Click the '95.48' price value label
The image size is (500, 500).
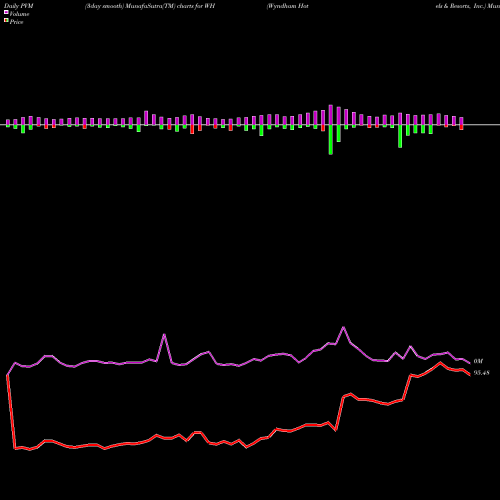tap(481, 373)
